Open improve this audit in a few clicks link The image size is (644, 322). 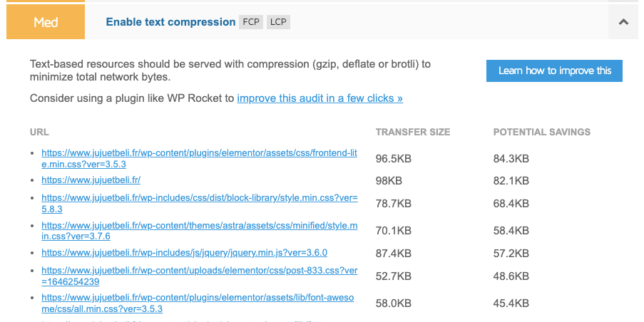(320, 98)
